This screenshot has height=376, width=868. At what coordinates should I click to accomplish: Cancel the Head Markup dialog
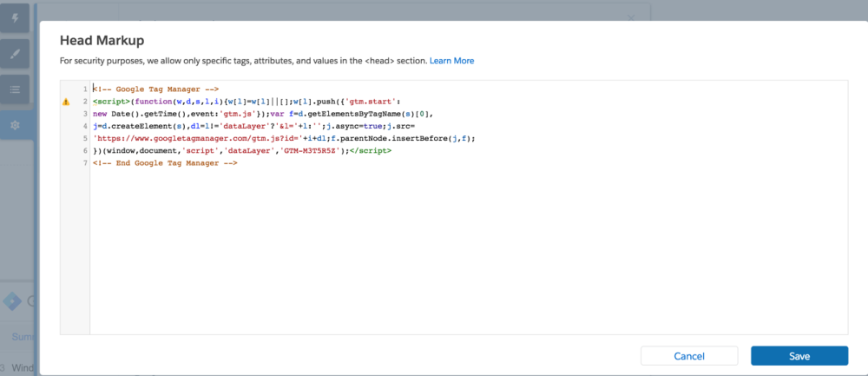[689, 356]
